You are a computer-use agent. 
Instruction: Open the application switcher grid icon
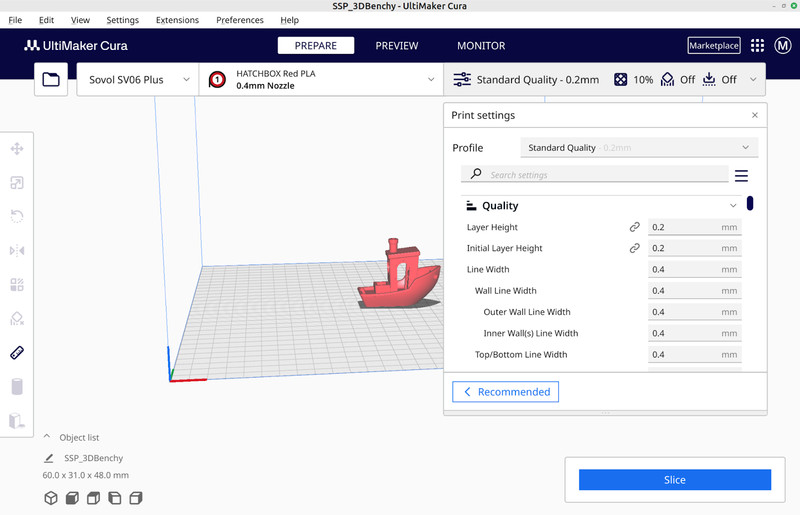click(x=757, y=45)
